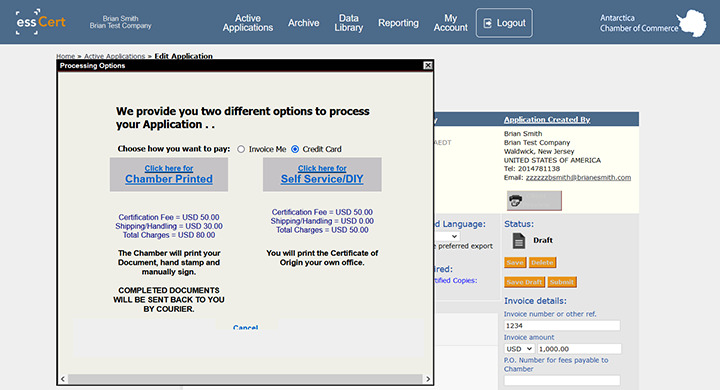Click the dialog horizontal scrollbar track
The image size is (720, 390).
point(245,379)
